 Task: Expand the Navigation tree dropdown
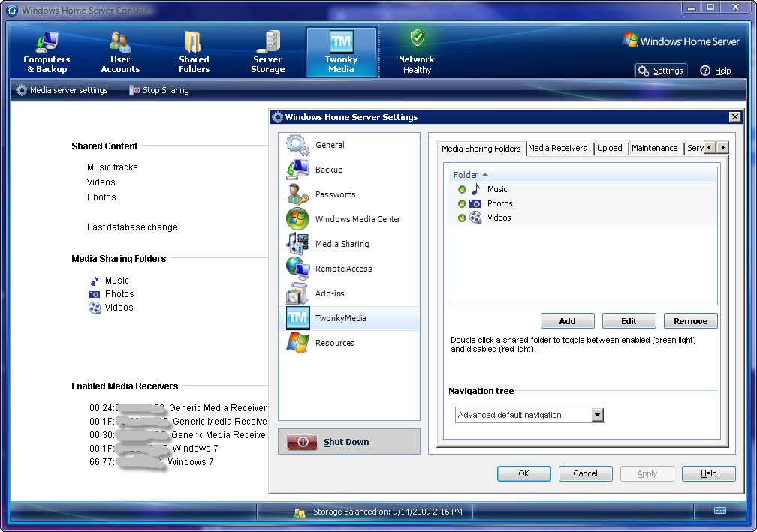598,415
